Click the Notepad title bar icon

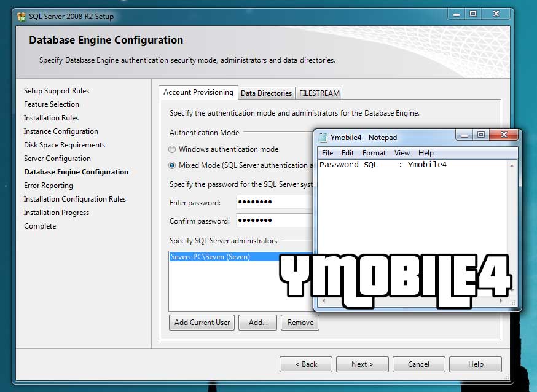click(323, 138)
